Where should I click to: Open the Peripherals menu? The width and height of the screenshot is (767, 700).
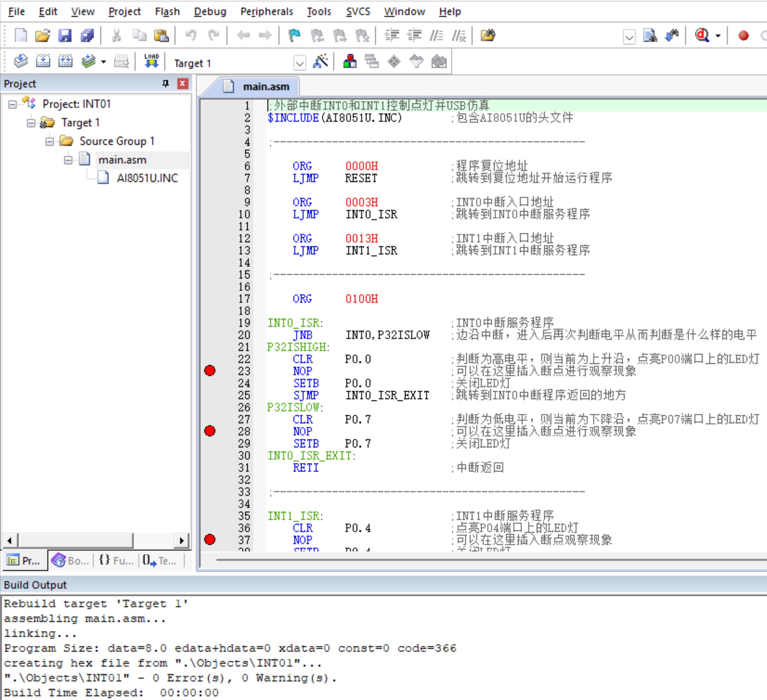(267, 12)
